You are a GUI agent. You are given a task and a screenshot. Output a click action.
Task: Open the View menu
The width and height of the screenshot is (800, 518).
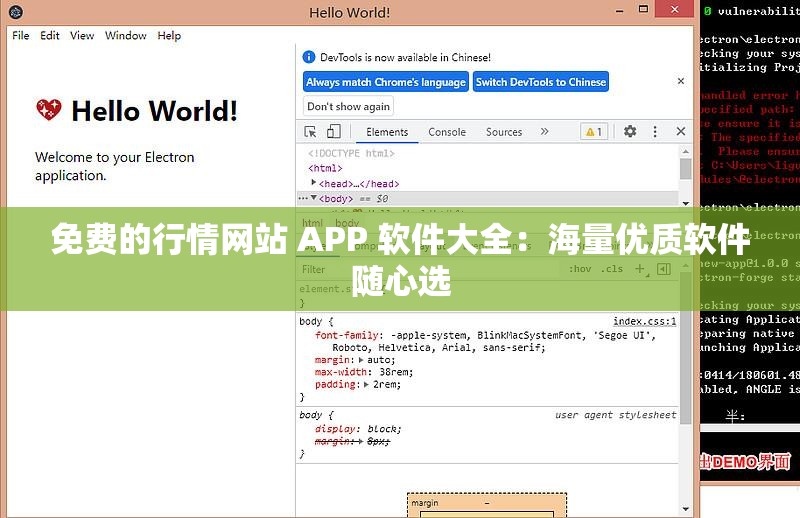(82, 35)
